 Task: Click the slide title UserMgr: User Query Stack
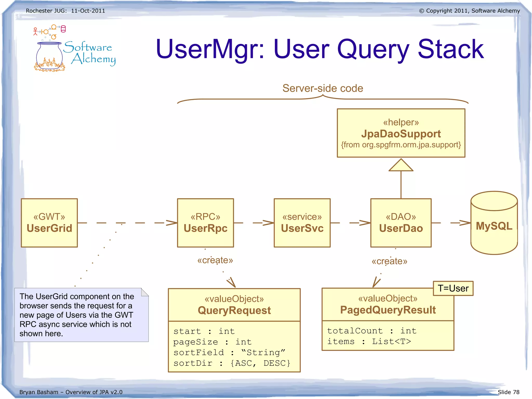pyautogui.click(x=320, y=49)
